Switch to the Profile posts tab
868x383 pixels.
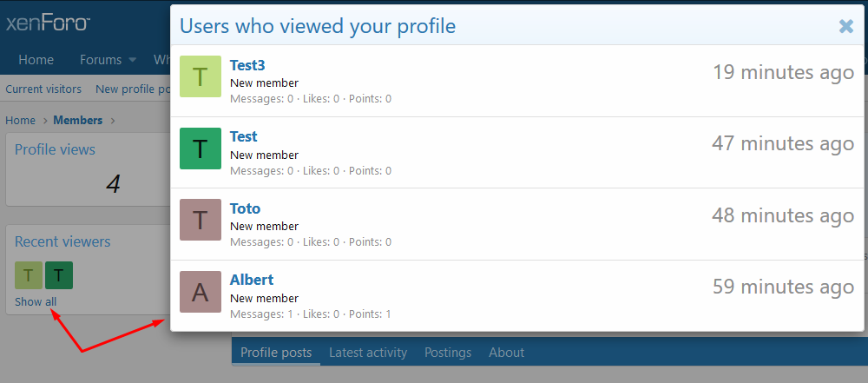tap(276, 353)
